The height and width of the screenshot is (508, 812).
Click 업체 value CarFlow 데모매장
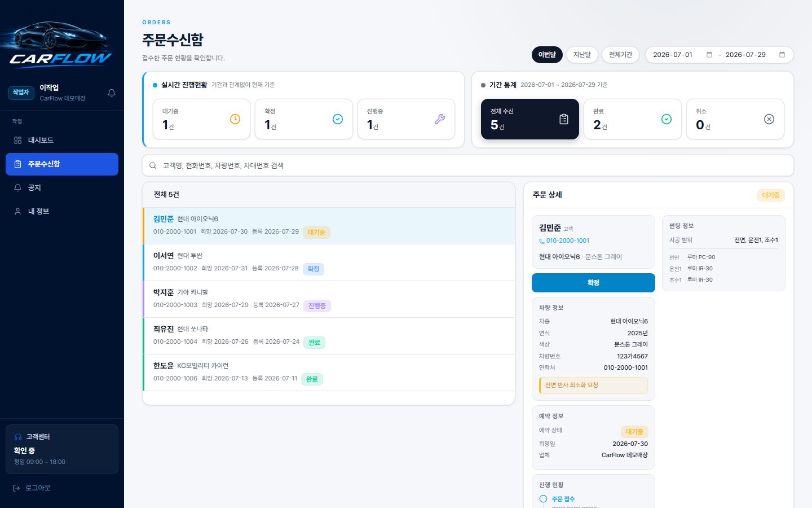(x=625, y=455)
